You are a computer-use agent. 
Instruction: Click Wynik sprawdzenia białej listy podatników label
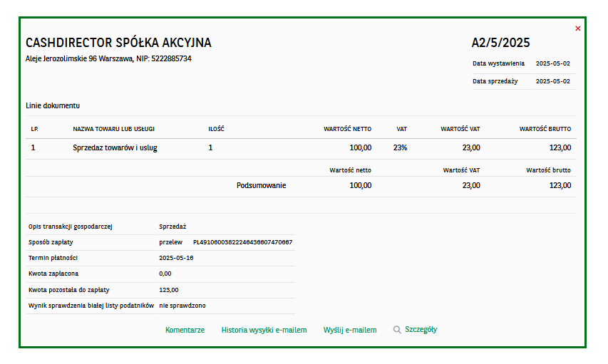pyautogui.click(x=91, y=306)
